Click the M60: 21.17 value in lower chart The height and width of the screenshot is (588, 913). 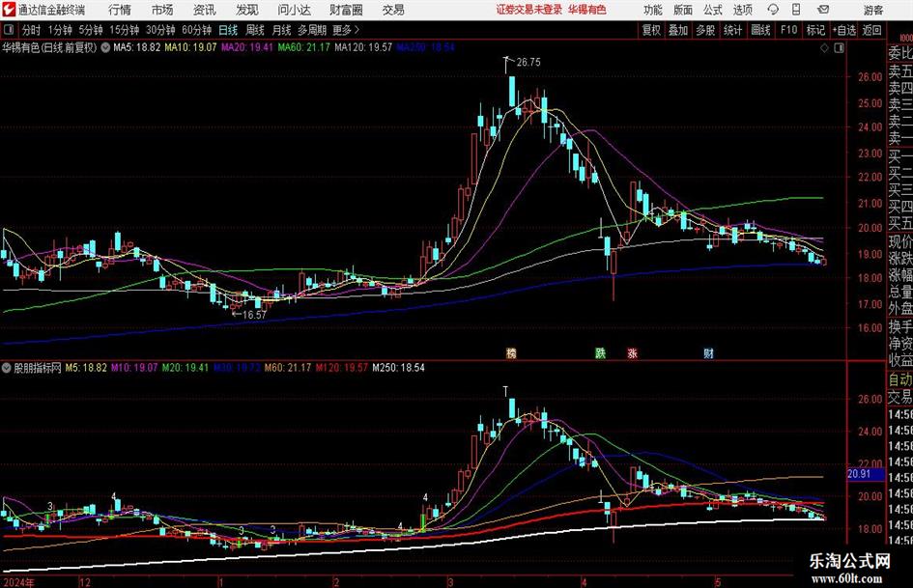[x=288, y=368]
